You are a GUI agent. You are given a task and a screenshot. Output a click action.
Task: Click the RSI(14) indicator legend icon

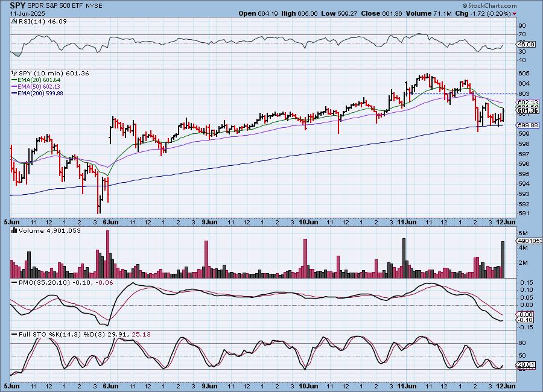coord(14,21)
